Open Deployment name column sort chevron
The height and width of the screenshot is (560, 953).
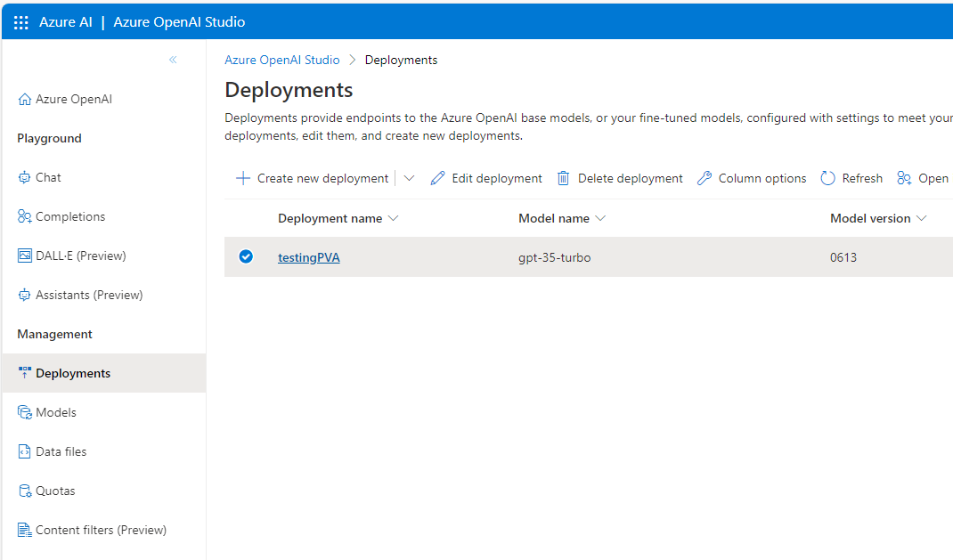[394, 218]
